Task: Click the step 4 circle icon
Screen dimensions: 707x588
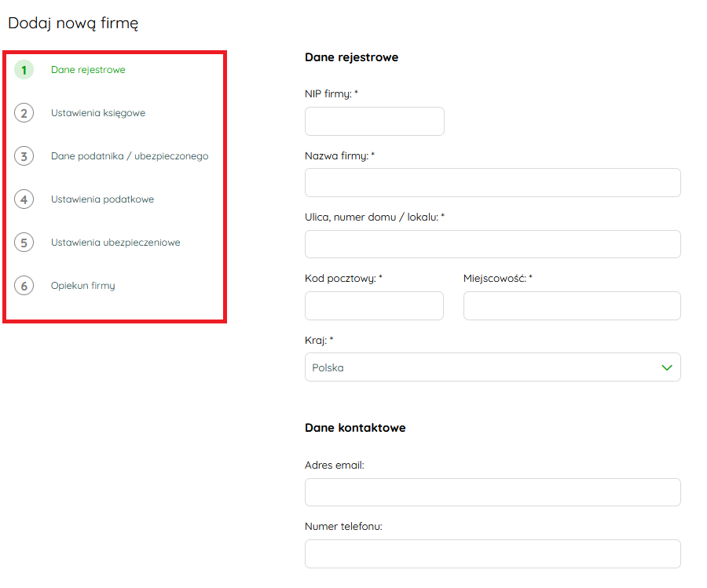Action: pos(24,199)
